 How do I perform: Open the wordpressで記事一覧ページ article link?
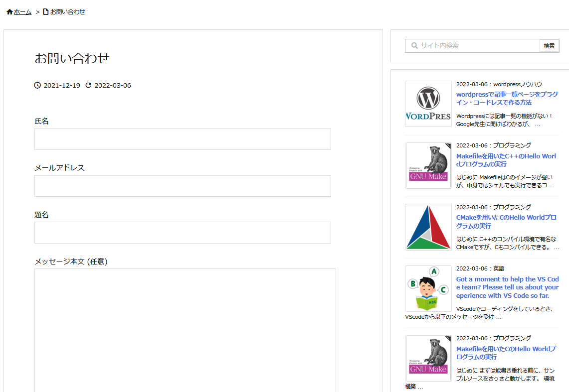[x=507, y=98]
